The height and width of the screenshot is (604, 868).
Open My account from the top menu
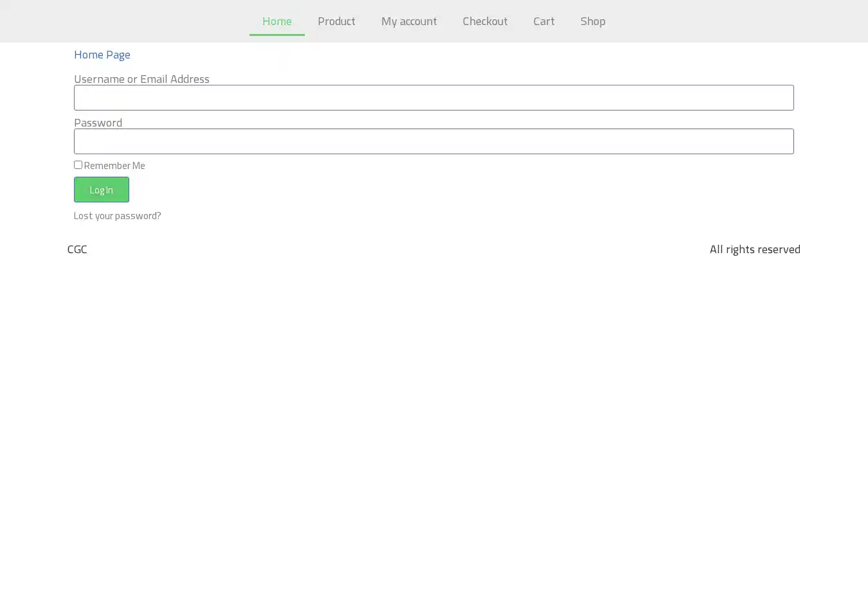click(409, 21)
